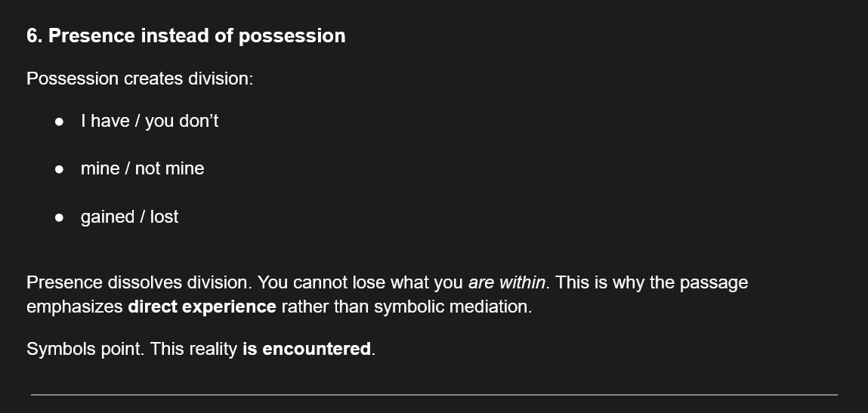Image resolution: width=868 pixels, height=413 pixels.
Task: Click the number "6." in the heading
Action: (34, 36)
